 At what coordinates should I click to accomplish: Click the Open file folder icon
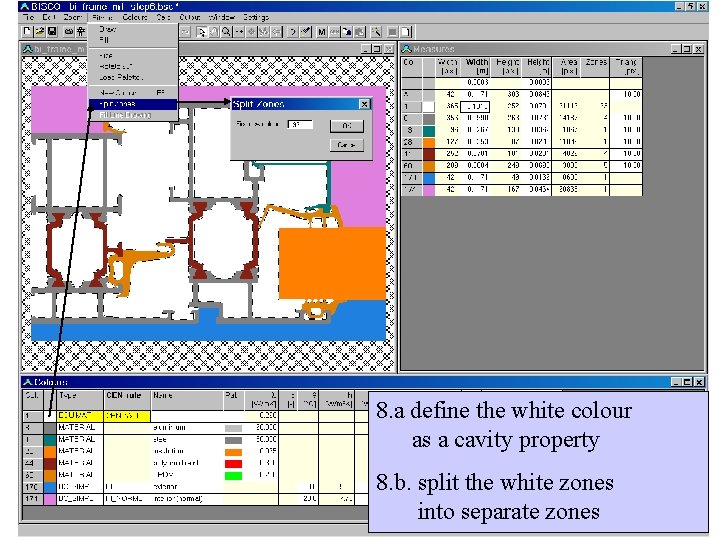click(39, 31)
